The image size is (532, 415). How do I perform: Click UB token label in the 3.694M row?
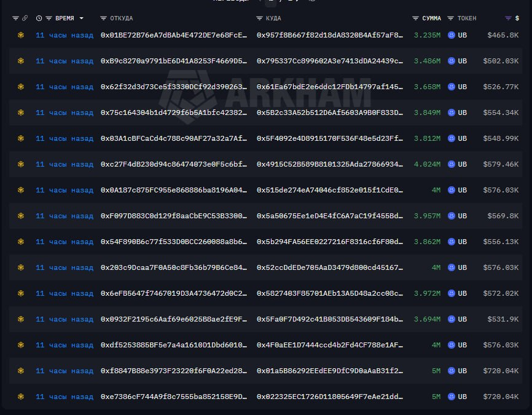(463, 319)
